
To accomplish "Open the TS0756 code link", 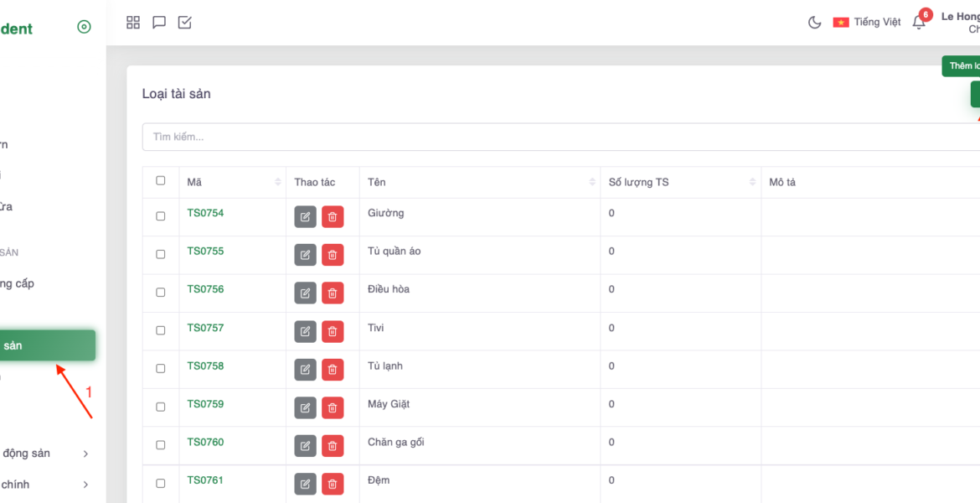I will point(205,289).
